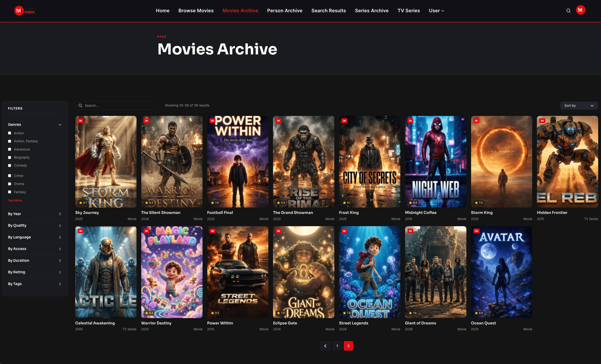Tick the Fantasy genre checkbox
The image size is (601, 364).
point(10,192)
